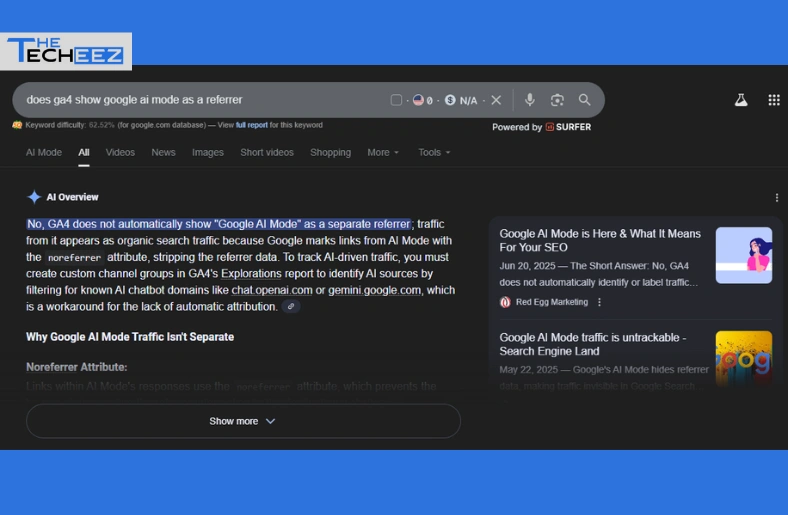Image resolution: width=788 pixels, height=515 pixels.
Task: Click the voice search microphone icon
Action: click(530, 100)
